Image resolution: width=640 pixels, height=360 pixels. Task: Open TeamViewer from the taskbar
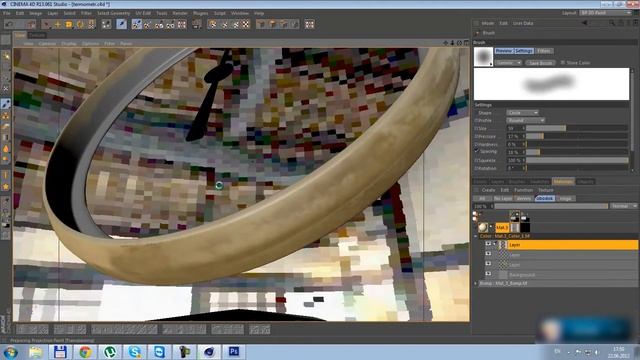pos(160,352)
